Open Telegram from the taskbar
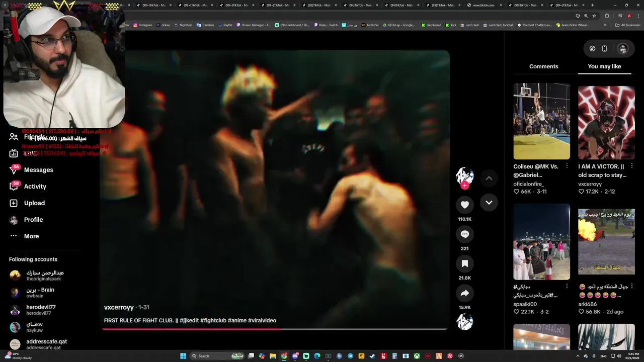644x362 pixels. point(350,356)
